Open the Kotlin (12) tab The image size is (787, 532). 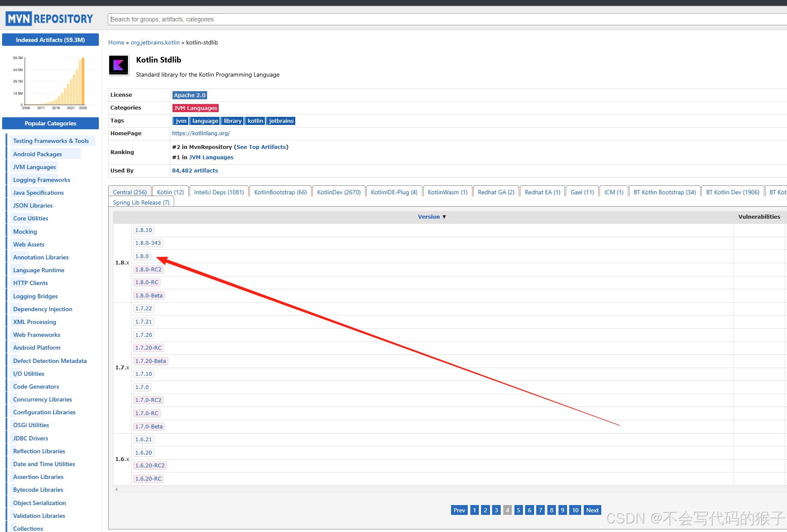click(x=170, y=192)
